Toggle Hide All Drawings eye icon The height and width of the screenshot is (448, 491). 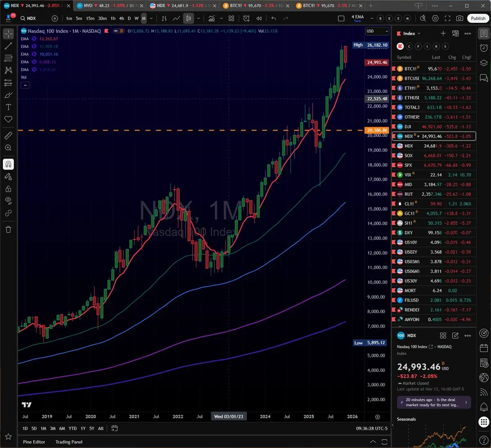(8, 201)
